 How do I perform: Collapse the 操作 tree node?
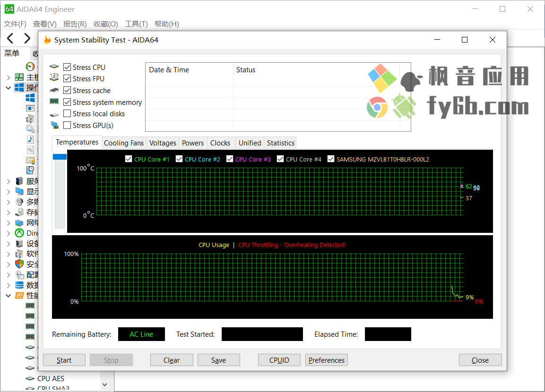[x=9, y=88]
